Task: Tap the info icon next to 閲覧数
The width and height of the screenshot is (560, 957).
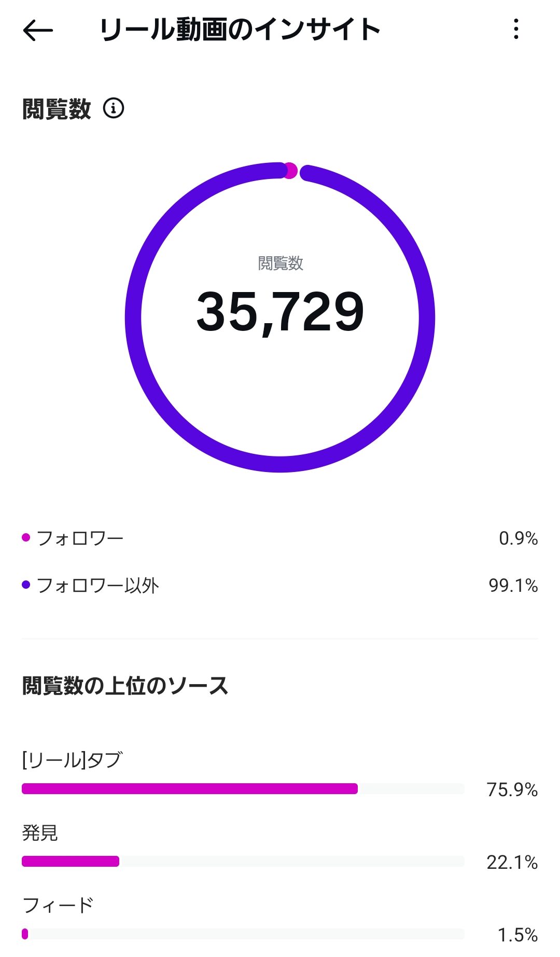Action: (x=114, y=108)
